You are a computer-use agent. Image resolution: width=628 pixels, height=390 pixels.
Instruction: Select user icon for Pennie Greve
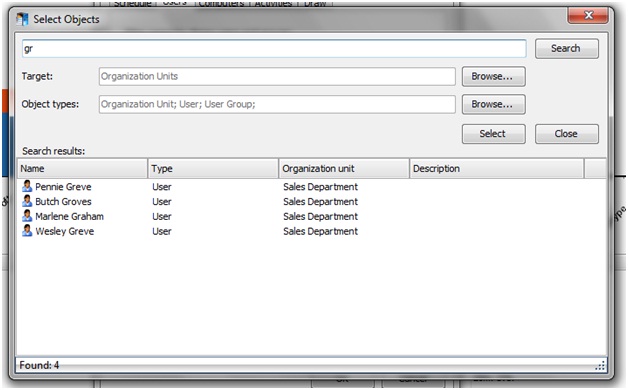click(x=27, y=186)
